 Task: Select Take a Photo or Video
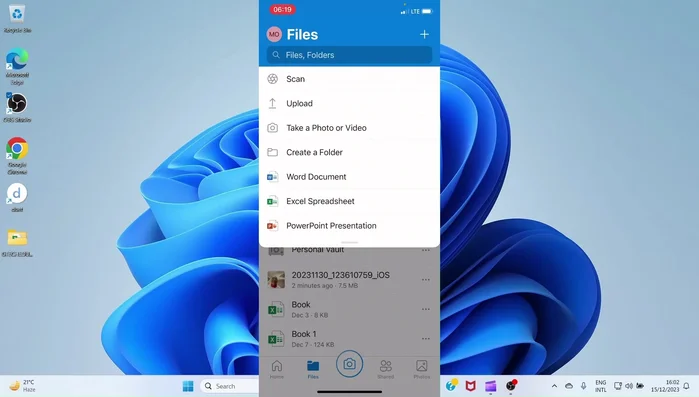coord(350,128)
